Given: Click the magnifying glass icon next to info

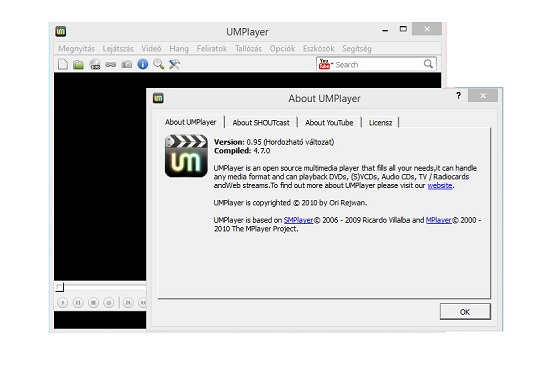Looking at the screenshot, I should (x=159, y=64).
